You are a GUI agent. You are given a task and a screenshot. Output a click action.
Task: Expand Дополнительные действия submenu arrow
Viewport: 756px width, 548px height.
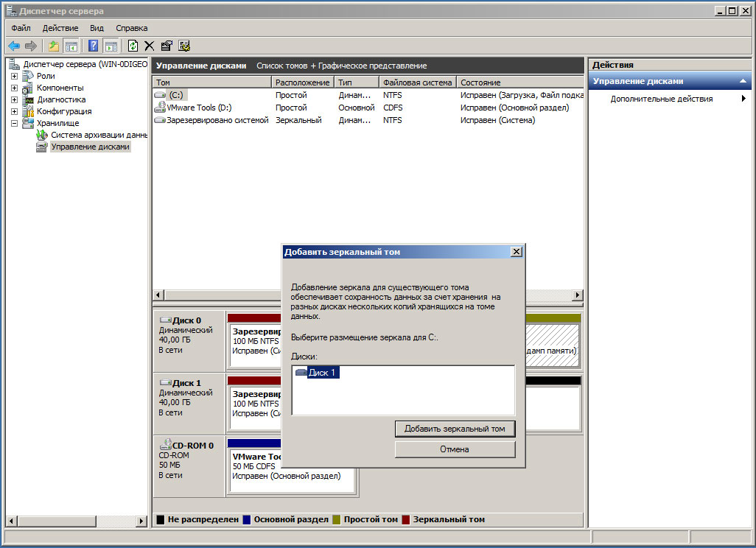tap(743, 99)
